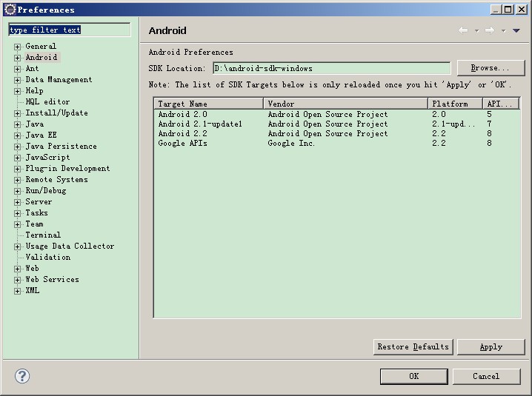Viewport: 532px width, 396px height.
Task: Expand the Server node
Action: pos(17,202)
